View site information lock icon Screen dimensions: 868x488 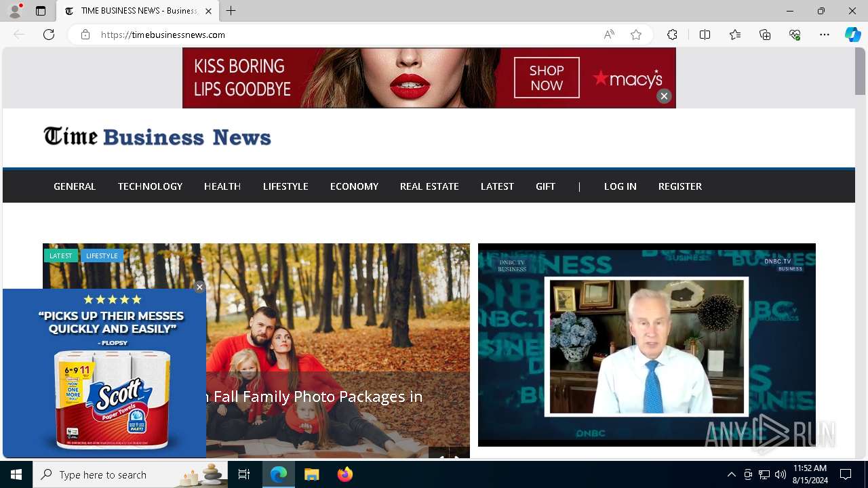(x=85, y=35)
